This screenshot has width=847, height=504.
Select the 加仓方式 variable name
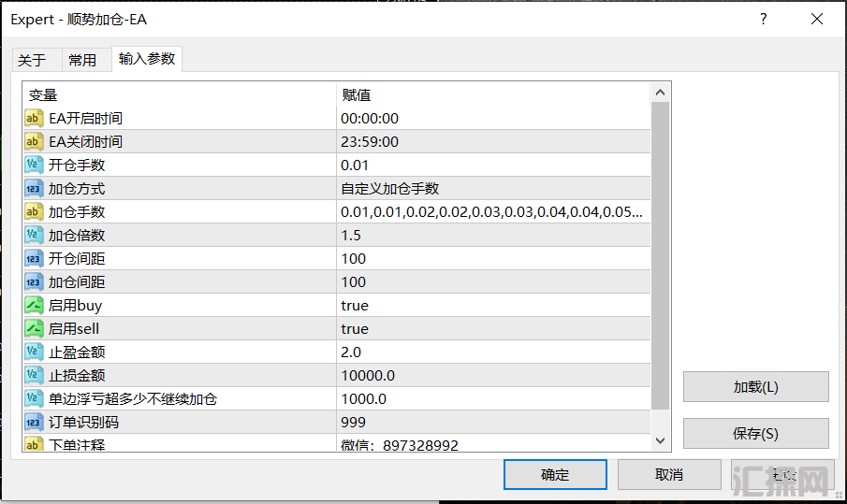(x=77, y=188)
